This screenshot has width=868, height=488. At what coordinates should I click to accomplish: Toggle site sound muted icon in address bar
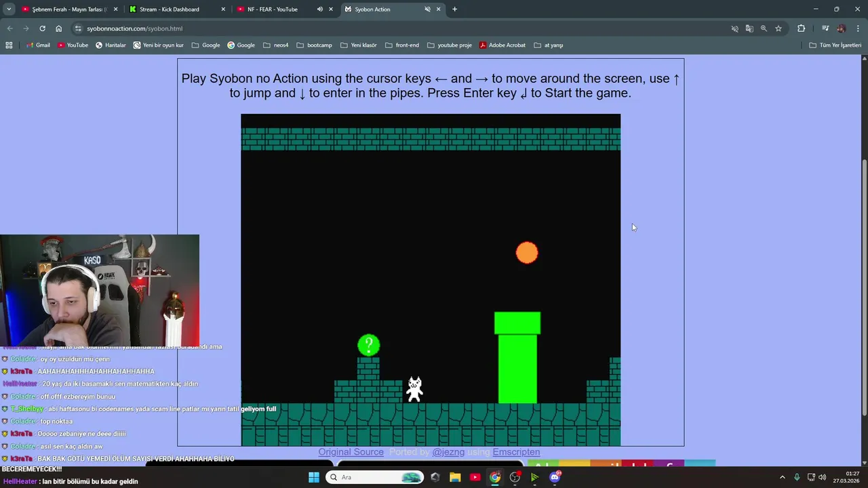(734, 28)
